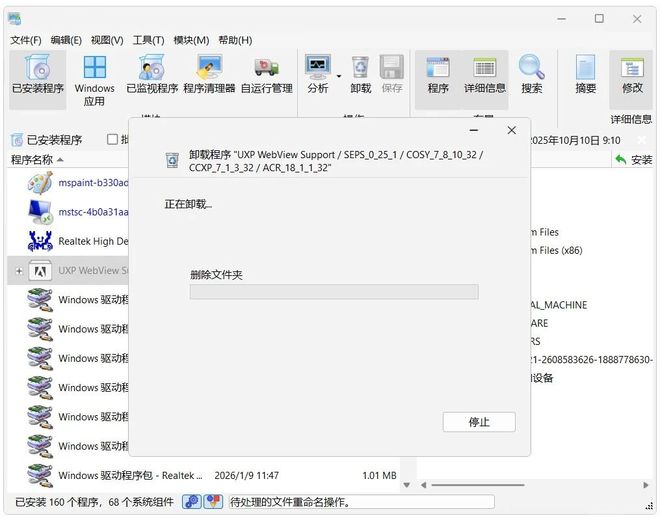
Task: Click the green 安装 arrow icon
Action: [621, 159]
